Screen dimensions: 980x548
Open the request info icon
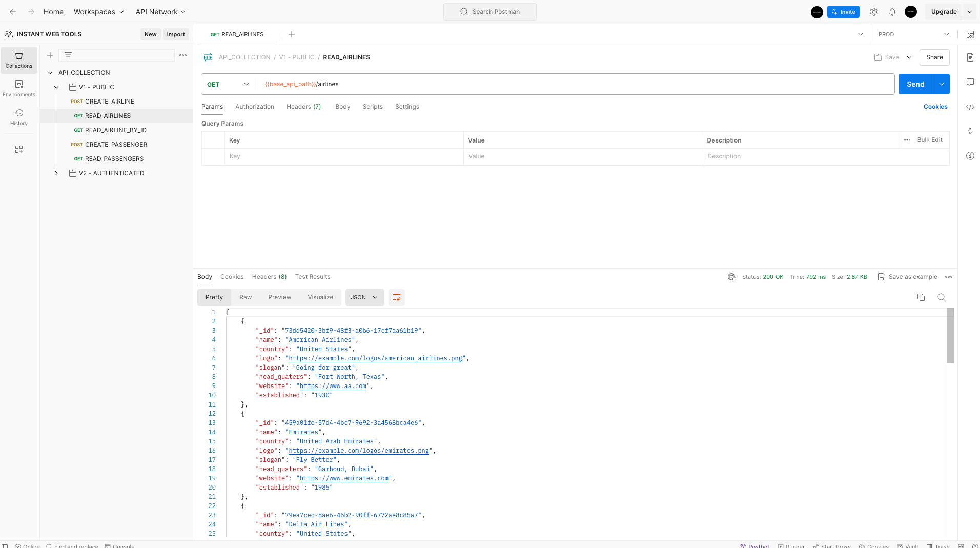(x=970, y=156)
